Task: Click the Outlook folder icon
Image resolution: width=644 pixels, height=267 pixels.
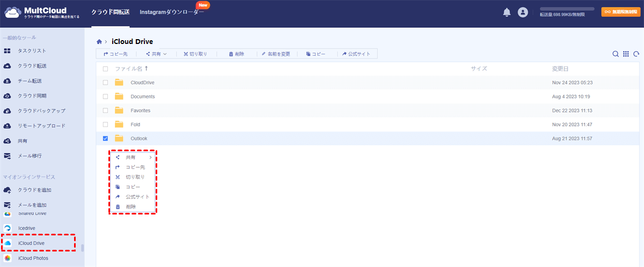Action: click(119, 138)
